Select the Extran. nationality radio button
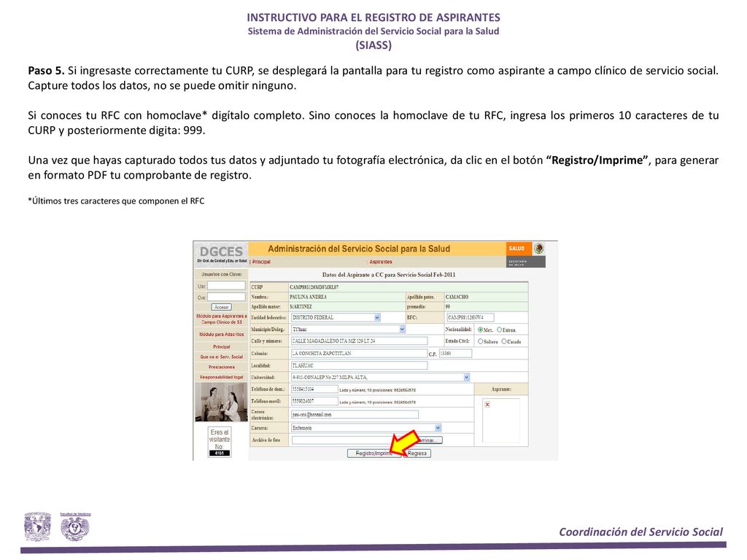Image resolution: width=747 pixels, height=560 pixels. pyautogui.click(x=499, y=330)
